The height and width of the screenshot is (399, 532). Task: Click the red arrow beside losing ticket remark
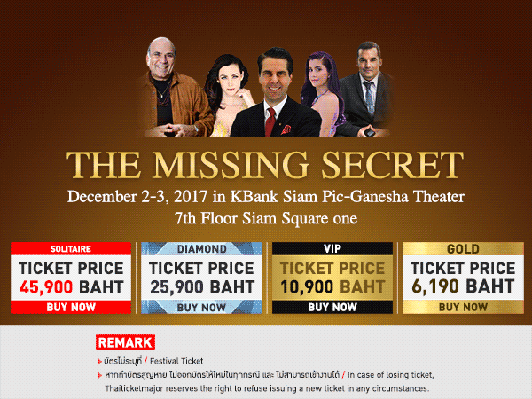point(99,375)
